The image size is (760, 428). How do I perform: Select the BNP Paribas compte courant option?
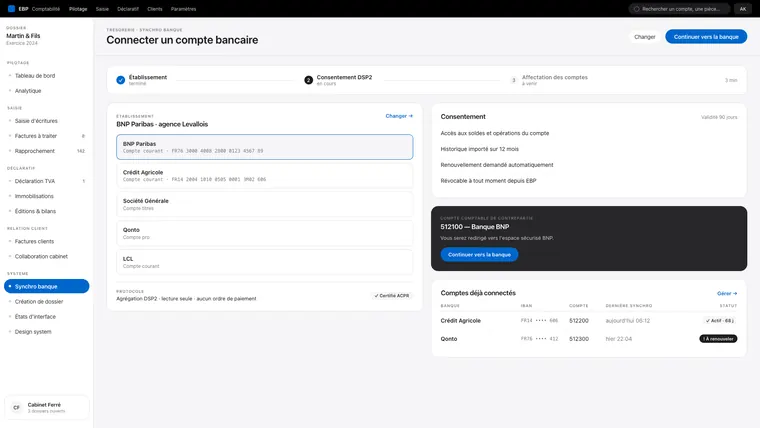click(265, 147)
